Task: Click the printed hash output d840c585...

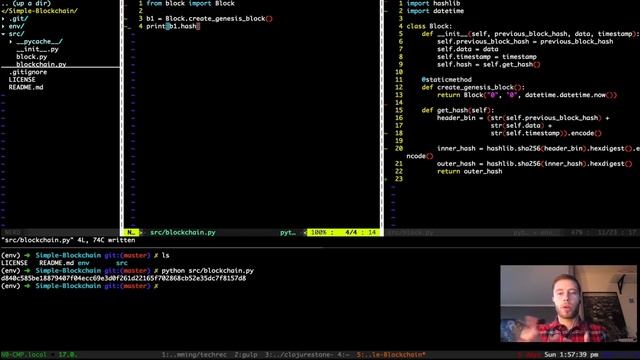Action: [x=123, y=278]
